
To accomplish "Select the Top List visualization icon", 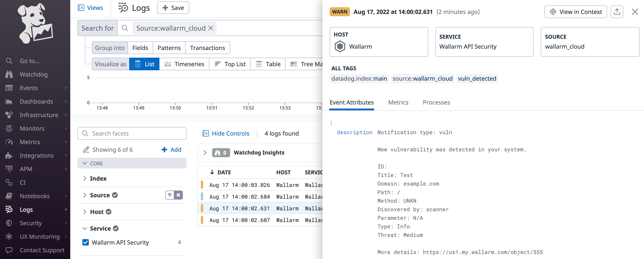I will coord(217,64).
